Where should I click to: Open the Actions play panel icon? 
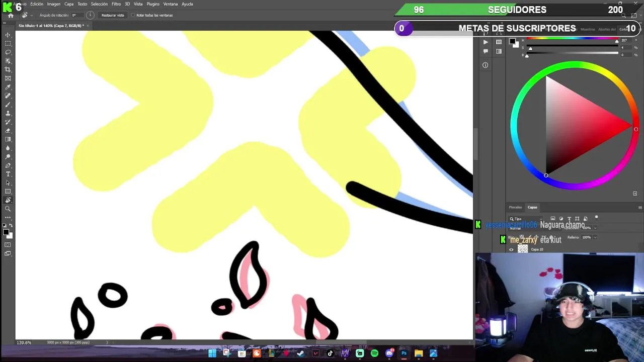pyautogui.click(x=485, y=42)
